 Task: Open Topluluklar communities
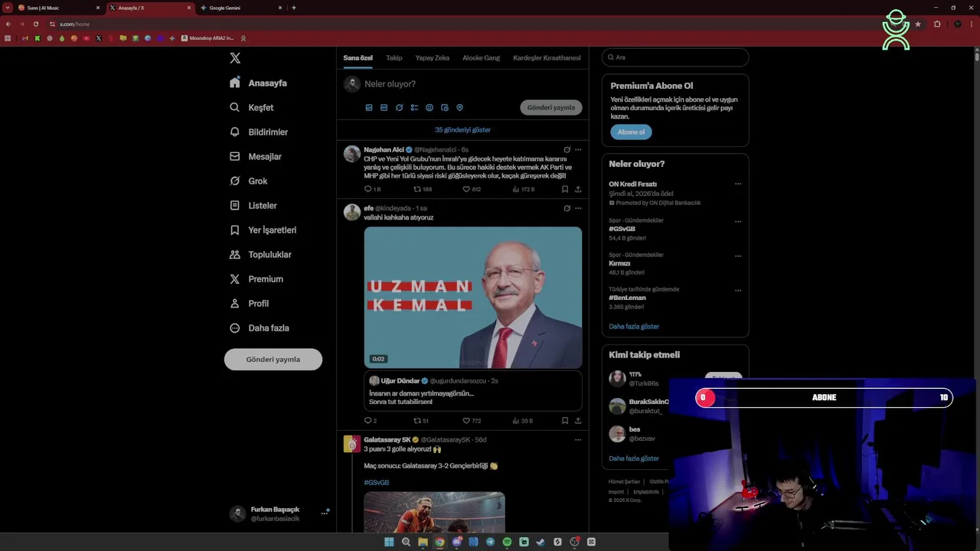pyautogui.click(x=260, y=255)
